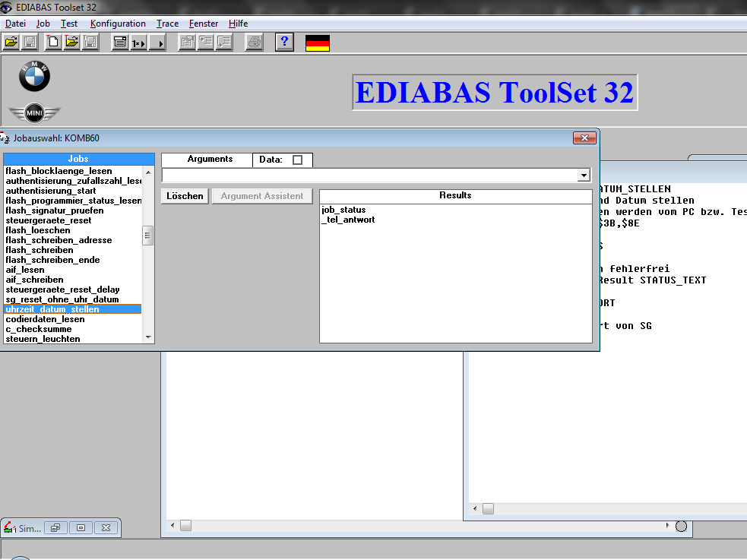Viewport: 747px width, 560px height.
Task: Click the Jobauswahl window title icon
Action: [x=5, y=138]
